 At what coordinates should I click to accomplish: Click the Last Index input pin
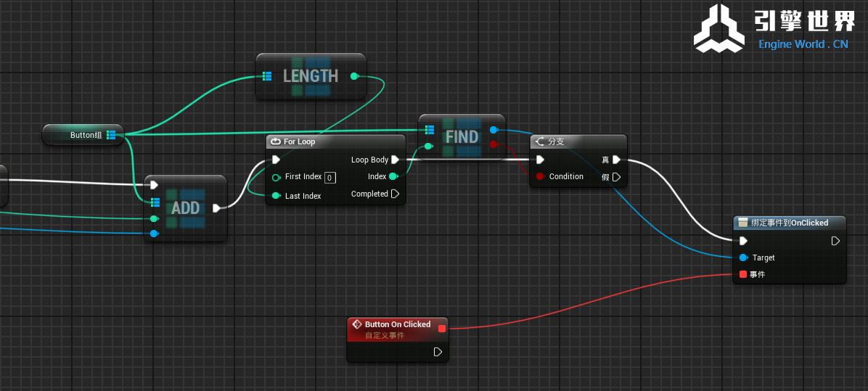click(276, 196)
